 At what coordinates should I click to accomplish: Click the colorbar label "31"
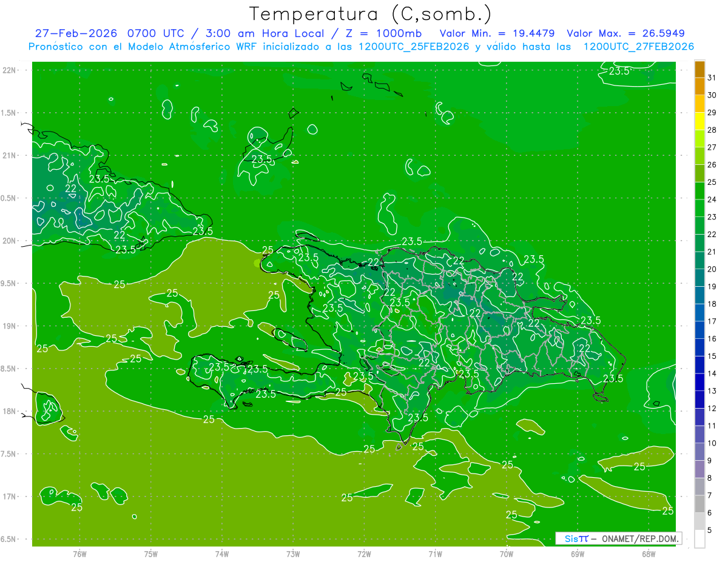click(x=712, y=78)
